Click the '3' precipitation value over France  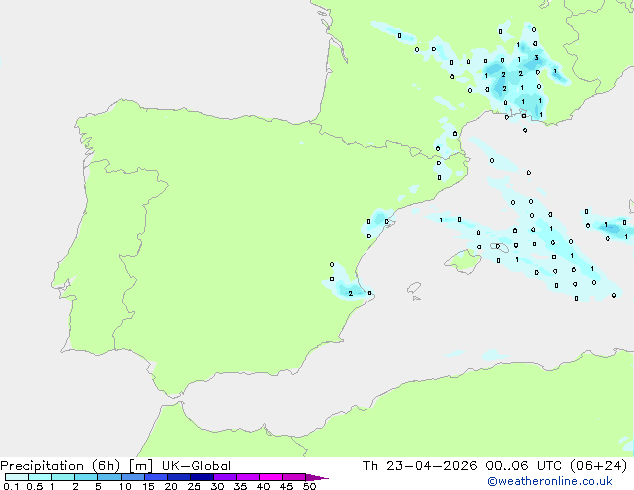pos(537,58)
